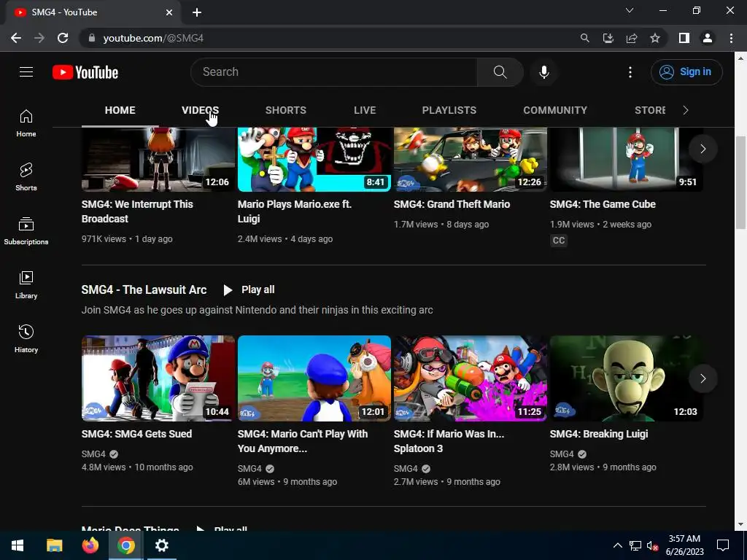Click title SMG4: Grand Theft Mario

(452, 204)
